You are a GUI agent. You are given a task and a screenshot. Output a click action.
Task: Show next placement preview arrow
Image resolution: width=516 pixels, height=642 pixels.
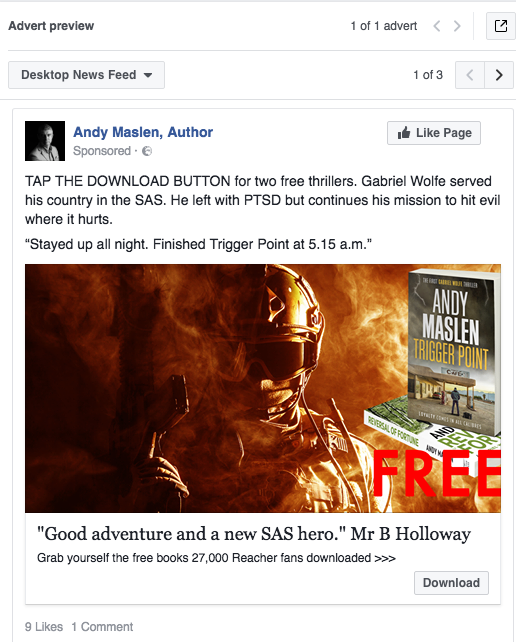(x=499, y=75)
